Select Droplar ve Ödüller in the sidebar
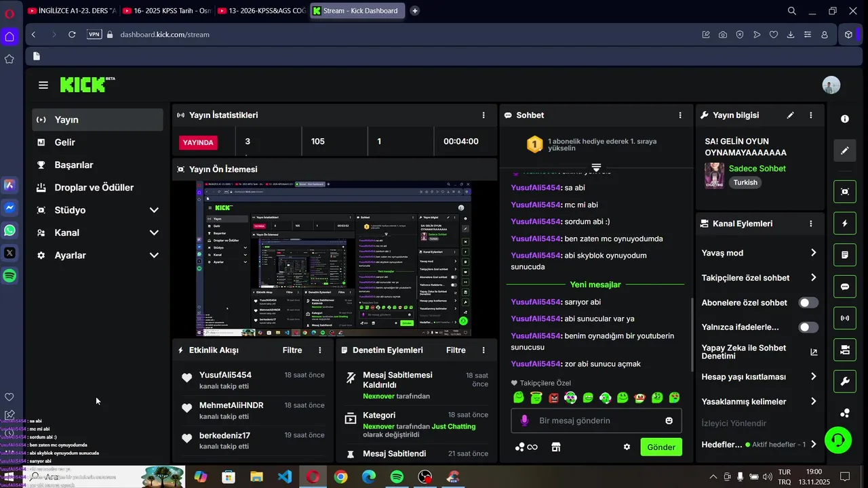868x488 pixels. (98, 188)
